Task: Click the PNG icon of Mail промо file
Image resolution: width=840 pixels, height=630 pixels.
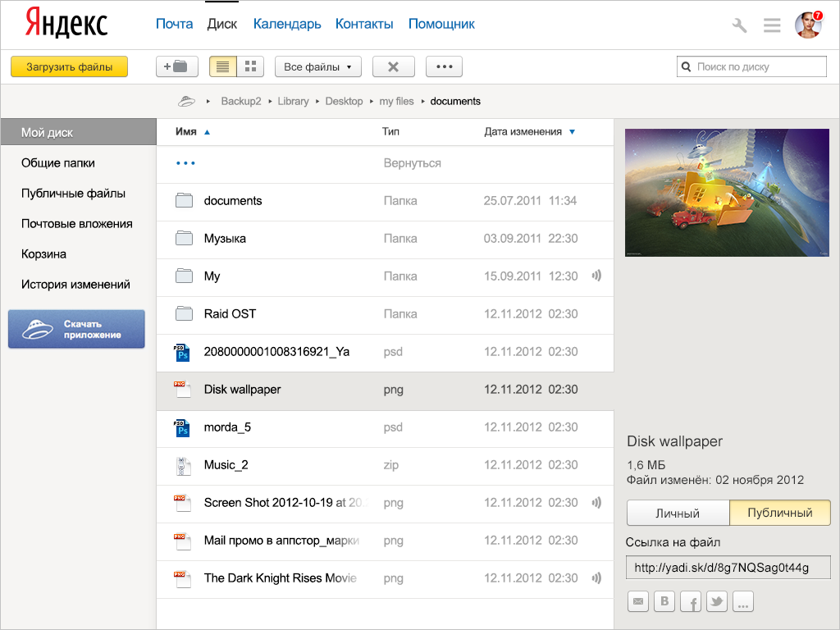Action: pyautogui.click(x=182, y=540)
